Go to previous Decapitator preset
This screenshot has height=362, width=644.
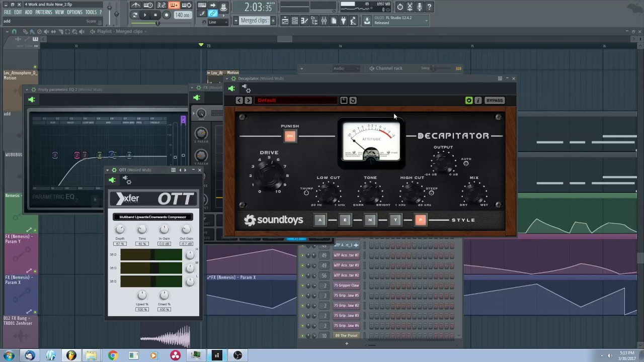[239, 100]
